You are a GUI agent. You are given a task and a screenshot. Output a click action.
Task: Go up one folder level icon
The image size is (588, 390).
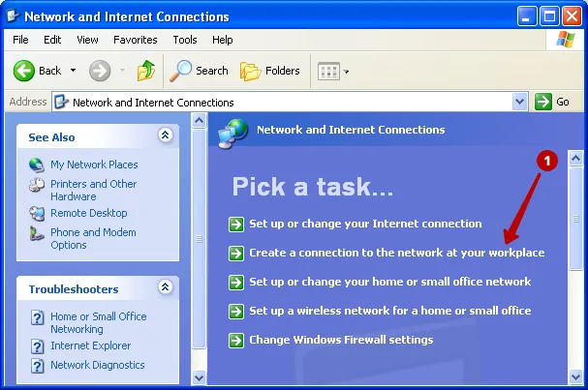coord(146,71)
